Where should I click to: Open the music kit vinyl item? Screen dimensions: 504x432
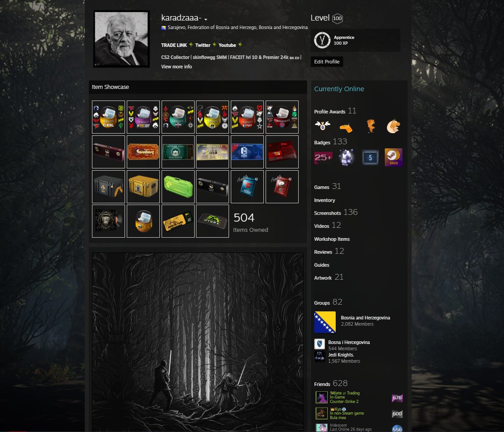coord(108,221)
